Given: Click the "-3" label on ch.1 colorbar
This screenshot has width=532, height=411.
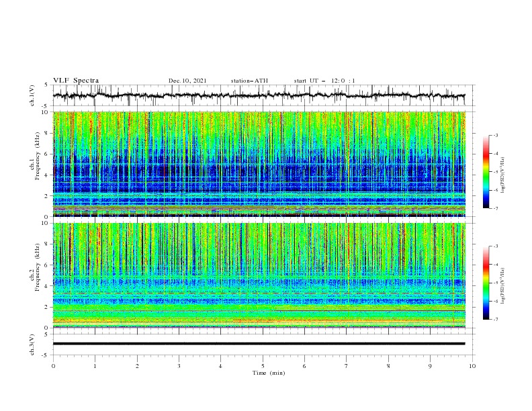Looking at the screenshot, I should click(496, 135).
